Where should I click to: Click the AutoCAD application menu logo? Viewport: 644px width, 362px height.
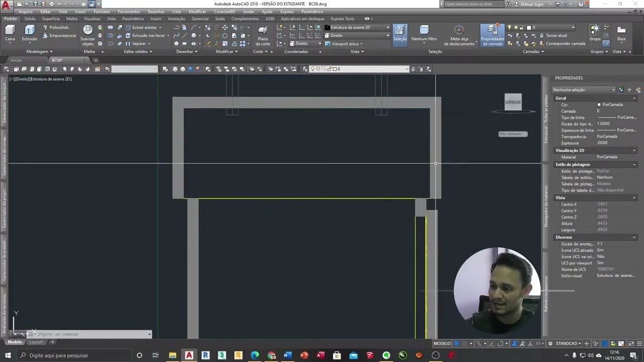[x=6, y=7]
